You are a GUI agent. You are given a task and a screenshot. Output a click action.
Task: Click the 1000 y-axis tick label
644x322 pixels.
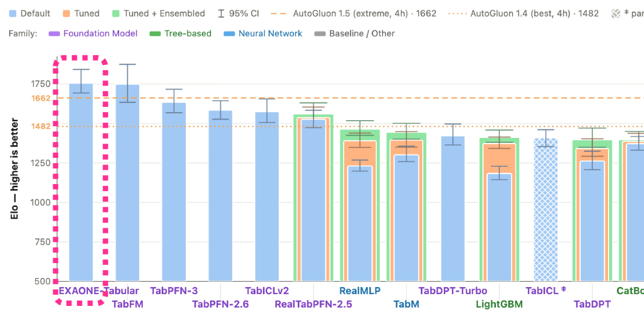pyautogui.click(x=40, y=202)
